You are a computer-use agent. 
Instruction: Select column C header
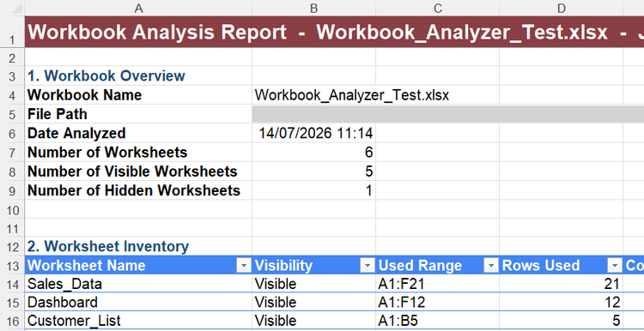(x=437, y=8)
